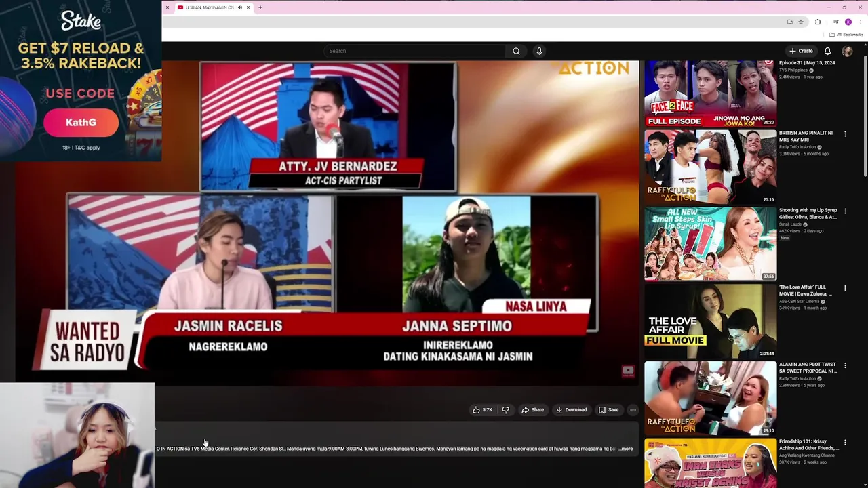Screen dimensions: 868x488
Task: Open Inah Evans versus Krissy Achino thumbnail
Action: pos(710,464)
